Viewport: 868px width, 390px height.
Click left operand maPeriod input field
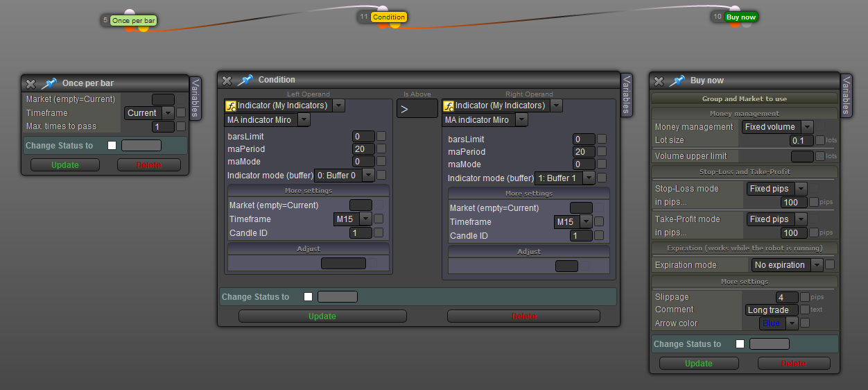[363, 149]
